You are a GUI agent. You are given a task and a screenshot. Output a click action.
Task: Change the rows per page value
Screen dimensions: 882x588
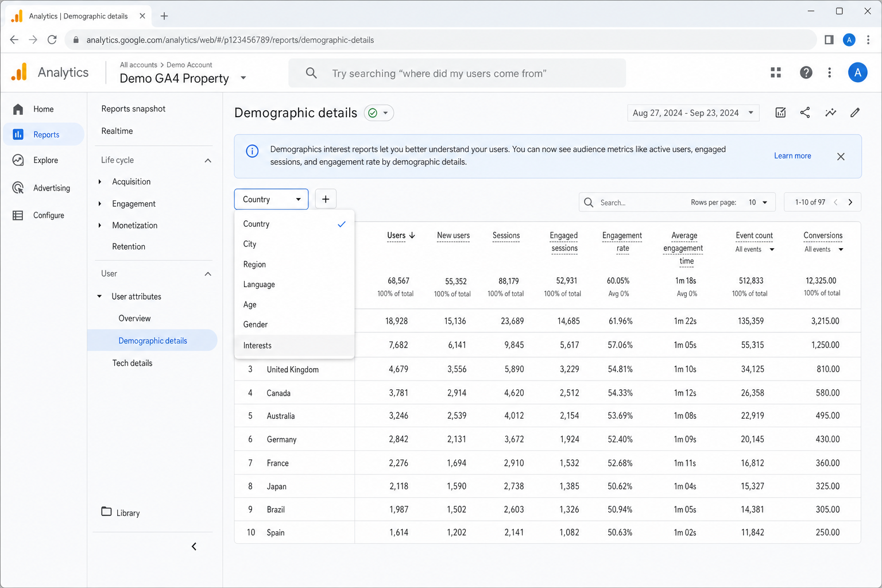[x=758, y=202]
